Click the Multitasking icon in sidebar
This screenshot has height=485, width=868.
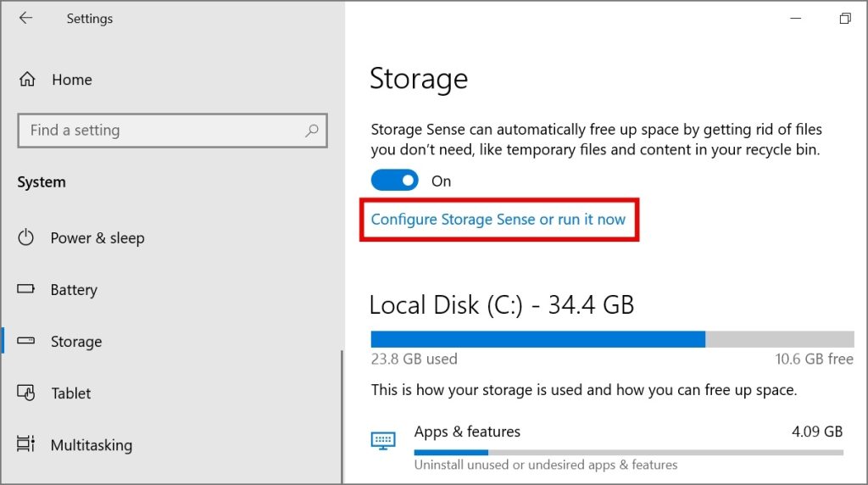[26, 445]
